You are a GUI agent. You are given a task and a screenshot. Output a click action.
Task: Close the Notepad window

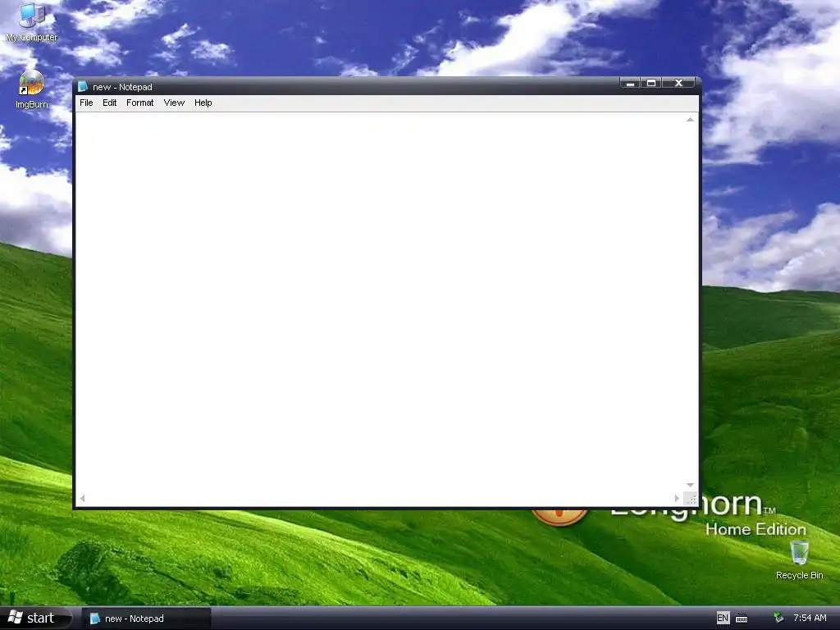678,83
